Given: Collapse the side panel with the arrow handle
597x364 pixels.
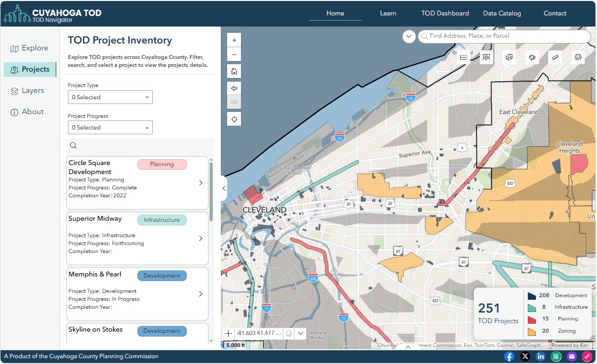Looking at the screenshot, I should (x=224, y=188).
